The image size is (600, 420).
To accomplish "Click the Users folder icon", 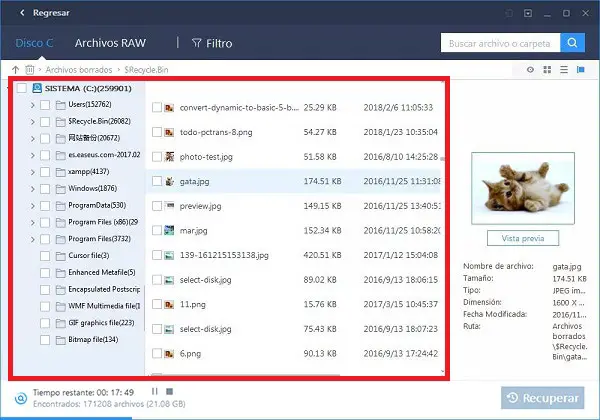I will 60,105.
